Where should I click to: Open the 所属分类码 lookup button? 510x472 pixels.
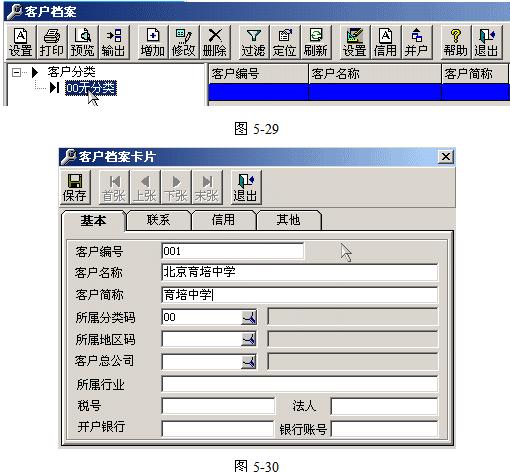pos(249,317)
